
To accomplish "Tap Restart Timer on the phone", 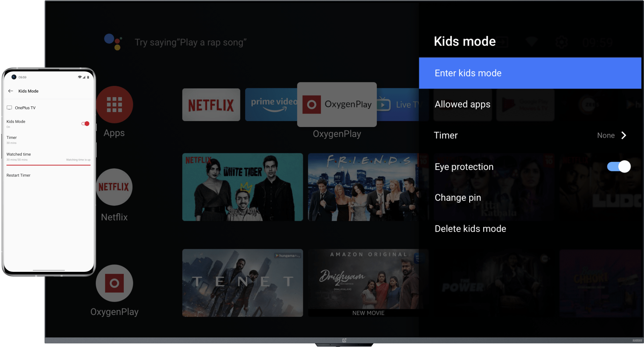I will pos(18,175).
